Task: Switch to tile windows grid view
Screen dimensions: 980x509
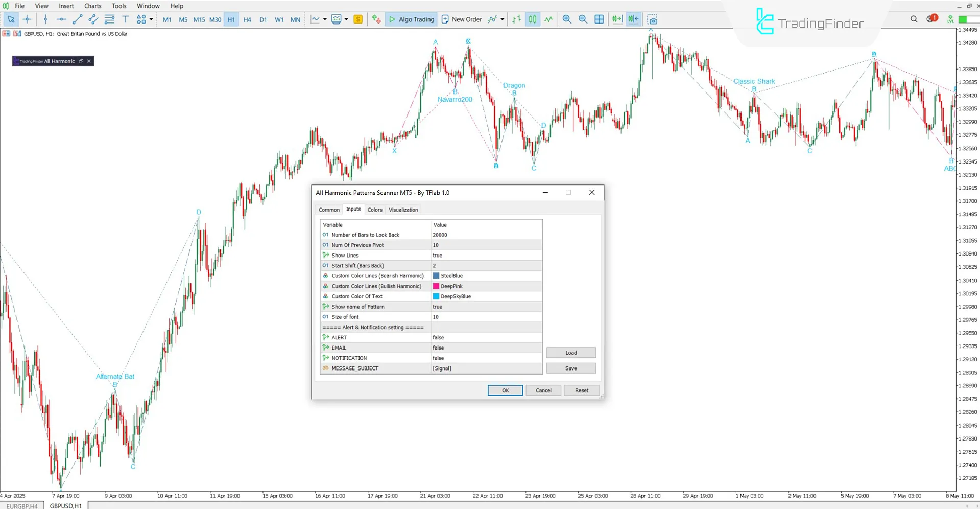Action: (599, 19)
